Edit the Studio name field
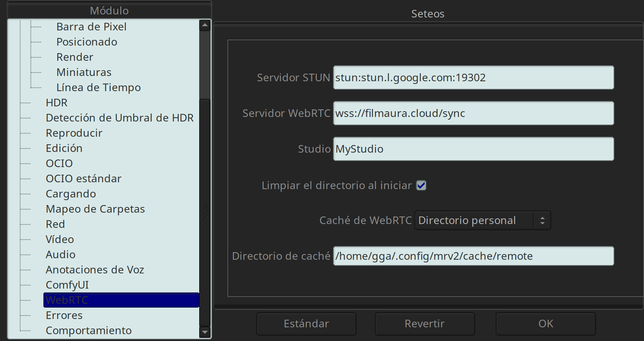 click(x=473, y=149)
